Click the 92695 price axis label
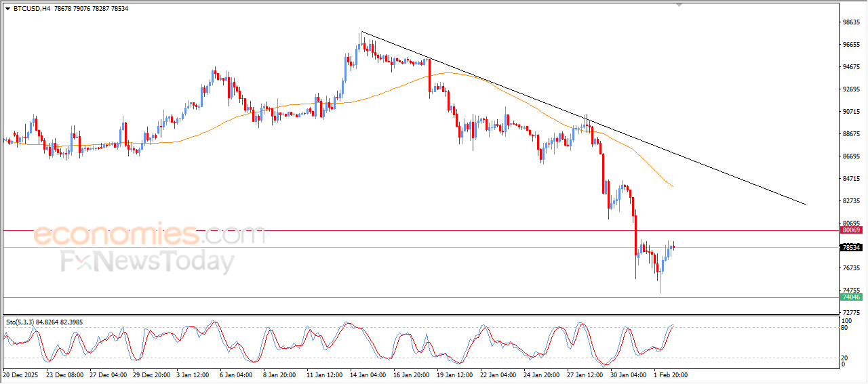The height and width of the screenshot is (384, 868). click(x=851, y=89)
